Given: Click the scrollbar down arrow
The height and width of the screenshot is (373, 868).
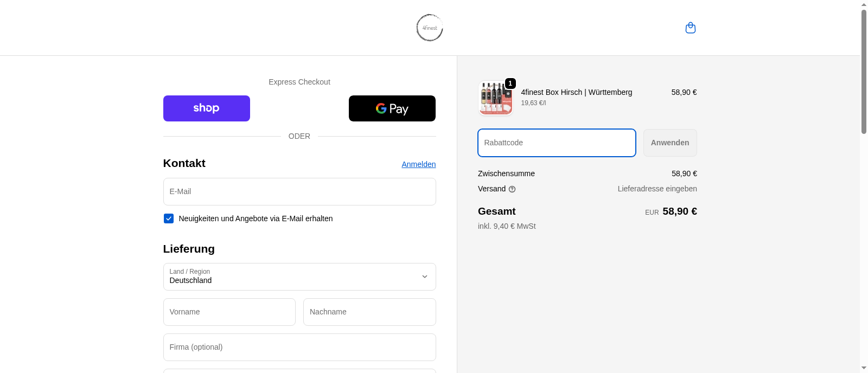Looking at the screenshot, I should click(864, 368).
